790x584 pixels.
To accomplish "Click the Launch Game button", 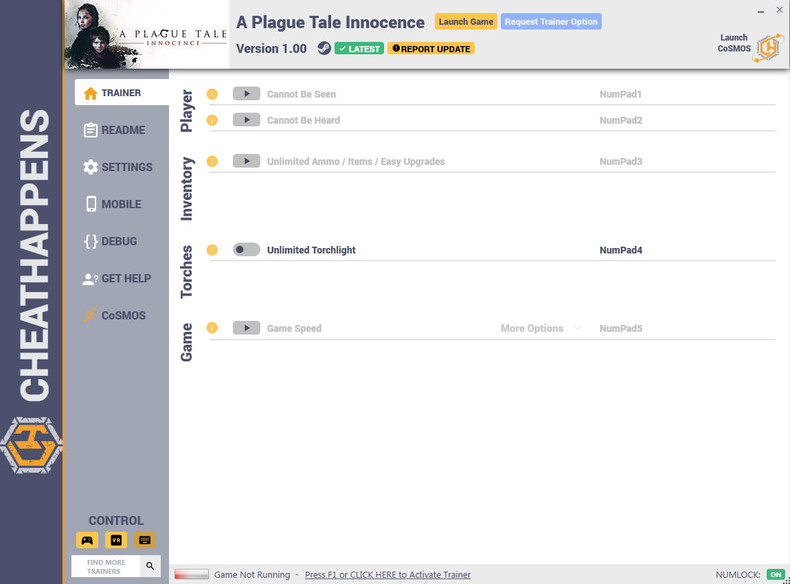I will [466, 22].
